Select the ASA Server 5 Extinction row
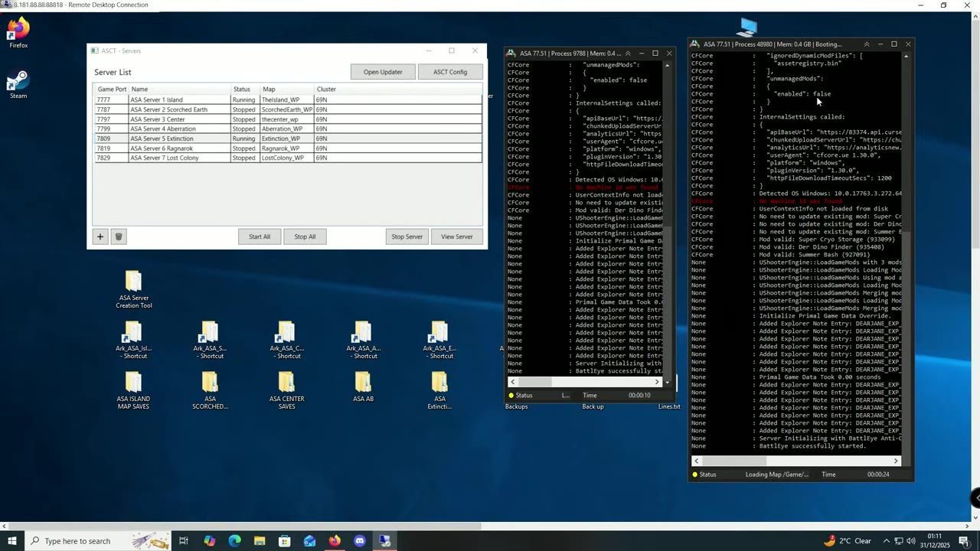Screen dimensions: 980x551 point(288,139)
